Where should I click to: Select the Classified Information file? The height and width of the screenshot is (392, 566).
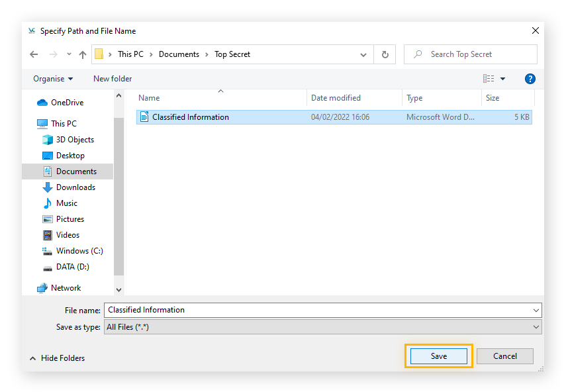pyautogui.click(x=189, y=117)
